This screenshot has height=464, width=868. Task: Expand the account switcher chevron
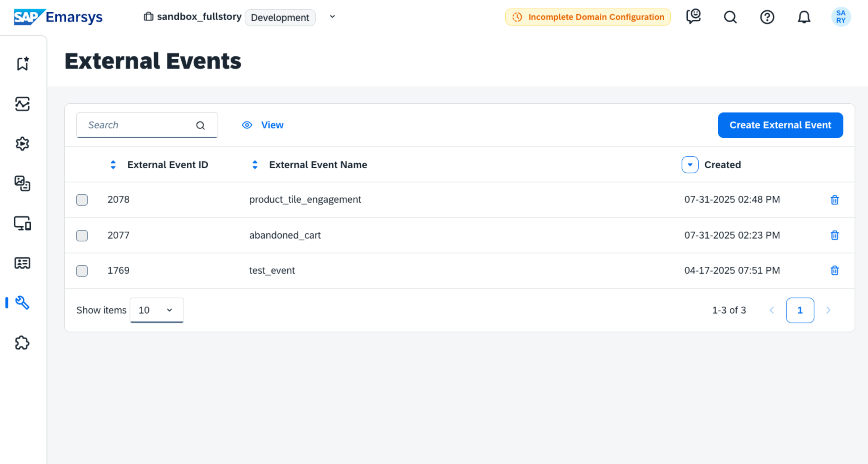pos(332,16)
